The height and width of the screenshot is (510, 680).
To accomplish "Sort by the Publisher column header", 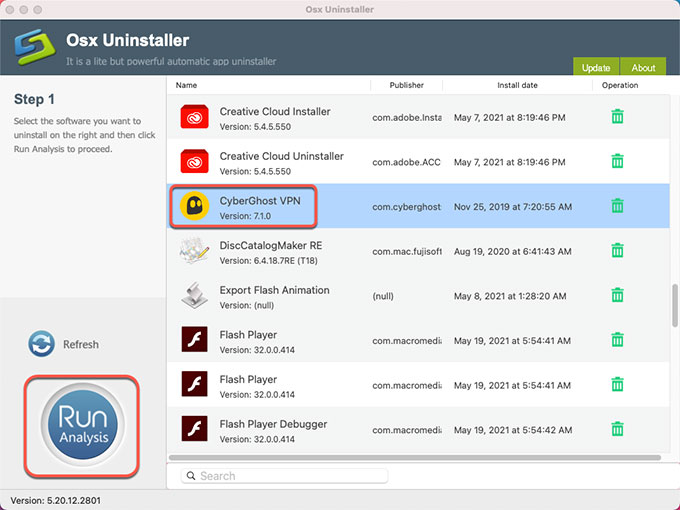I will point(406,85).
